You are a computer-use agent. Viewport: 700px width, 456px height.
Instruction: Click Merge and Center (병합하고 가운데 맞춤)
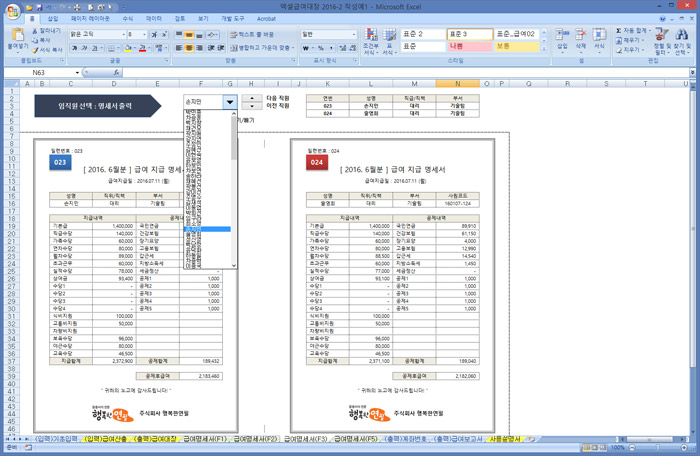[x=262, y=48]
